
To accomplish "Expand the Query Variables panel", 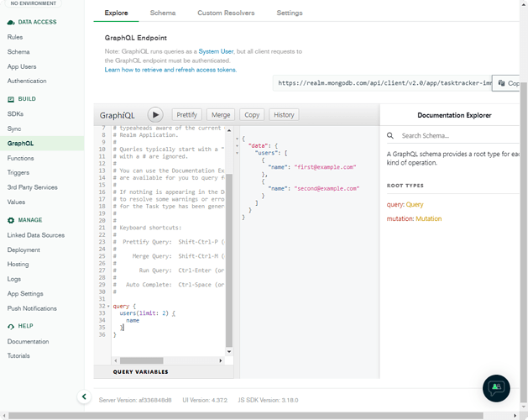I will (141, 371).
